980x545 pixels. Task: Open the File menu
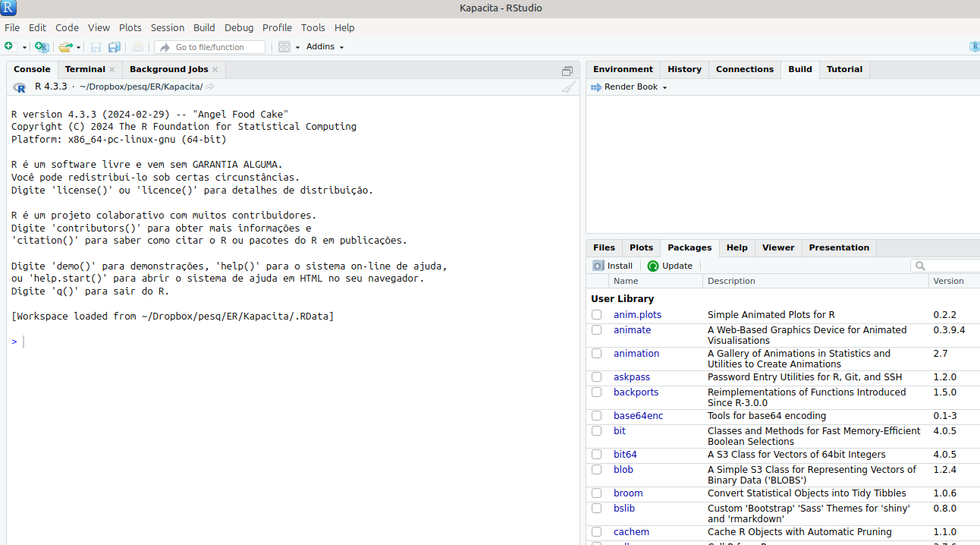pyautogui.click(x=12, y=27)
